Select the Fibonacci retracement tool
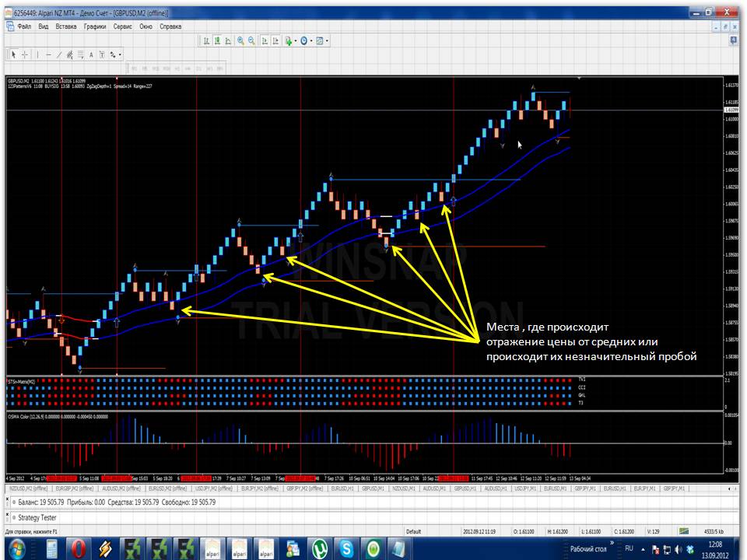The height and width of the screenshot is (560, 747). (81, 54)
